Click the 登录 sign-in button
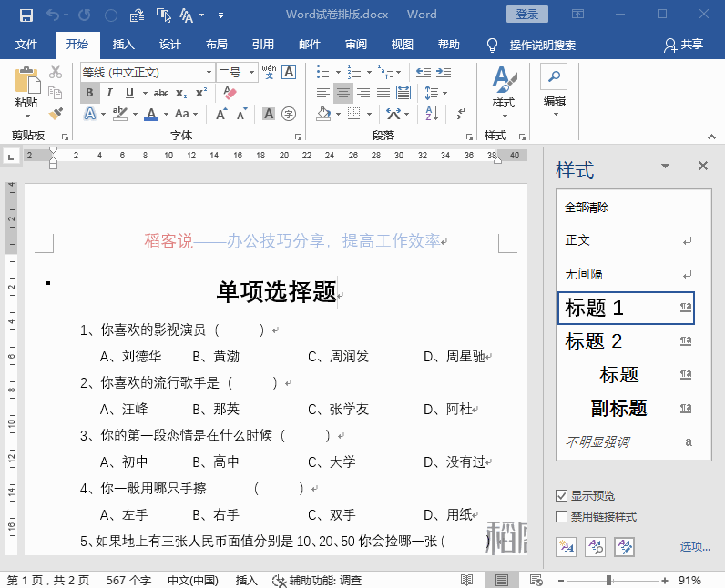The width and height of the screenshot is (725, 588). pos(527,15)
